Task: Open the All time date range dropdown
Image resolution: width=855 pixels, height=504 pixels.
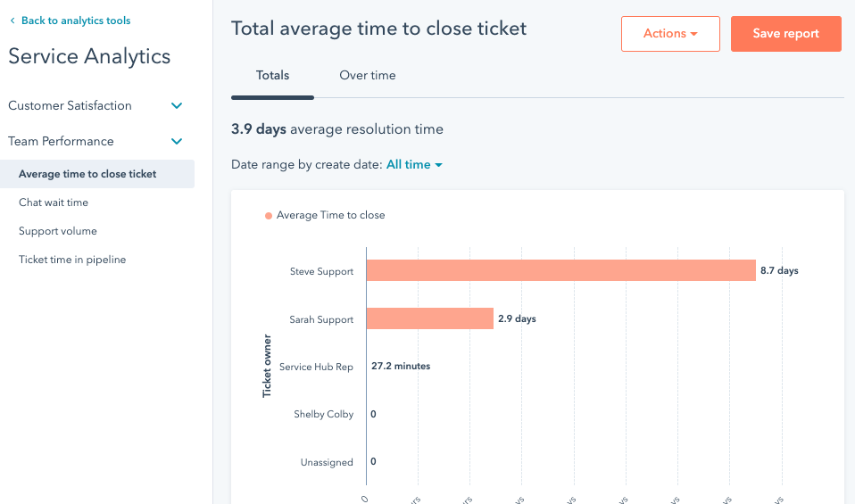Action: [414, 165]
